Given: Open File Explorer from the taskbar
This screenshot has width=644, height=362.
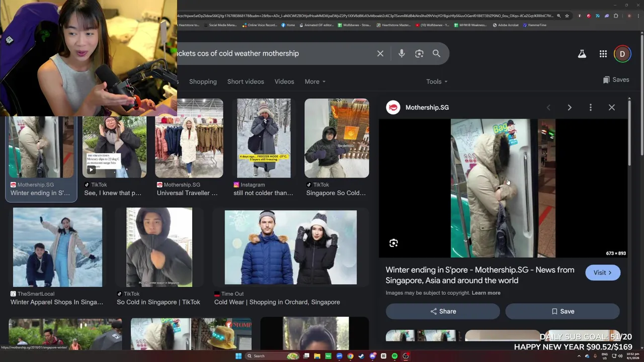Looking at the screenshot, I should [x=317, y=356].
